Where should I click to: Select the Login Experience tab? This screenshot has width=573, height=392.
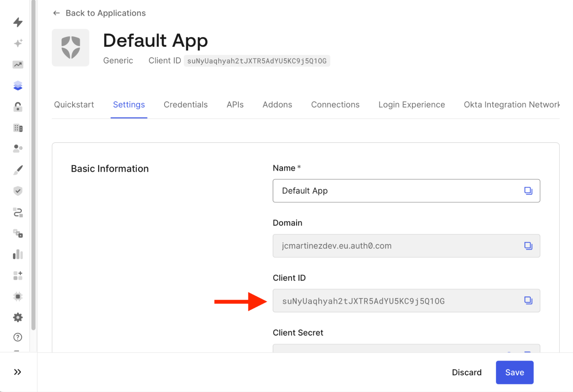[411, 104]
